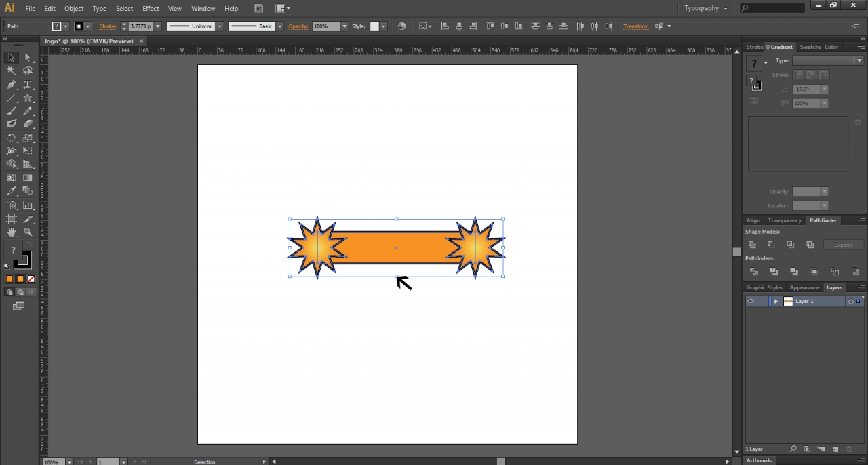Select the Star shape tool
This screenshot has width=868, height=465.
(x=28, y=98)
